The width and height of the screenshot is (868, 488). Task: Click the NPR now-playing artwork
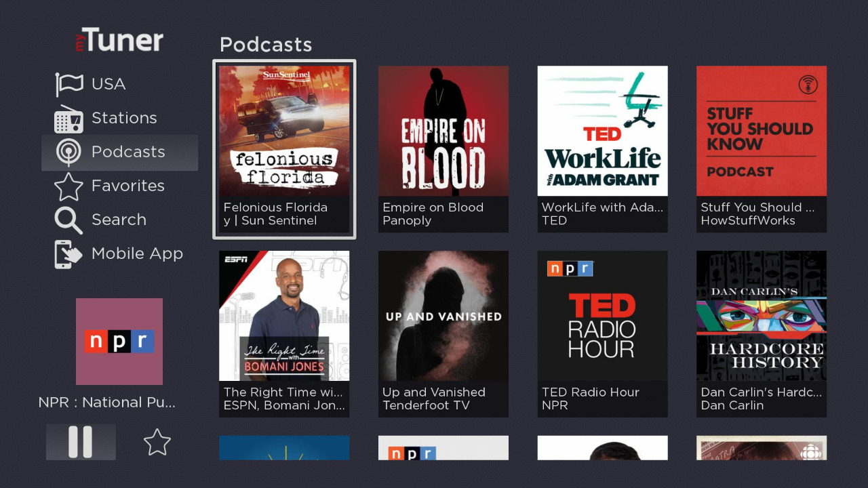coord(119,342)
